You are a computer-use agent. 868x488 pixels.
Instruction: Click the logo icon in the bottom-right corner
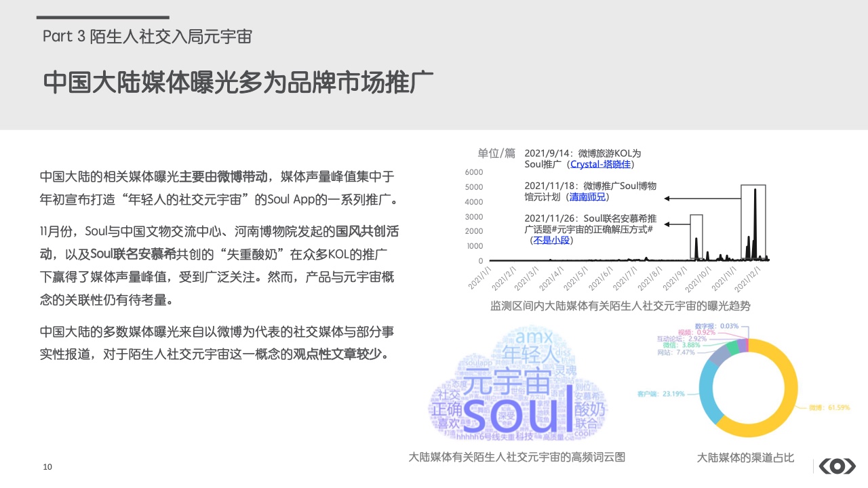pos(837,466)
